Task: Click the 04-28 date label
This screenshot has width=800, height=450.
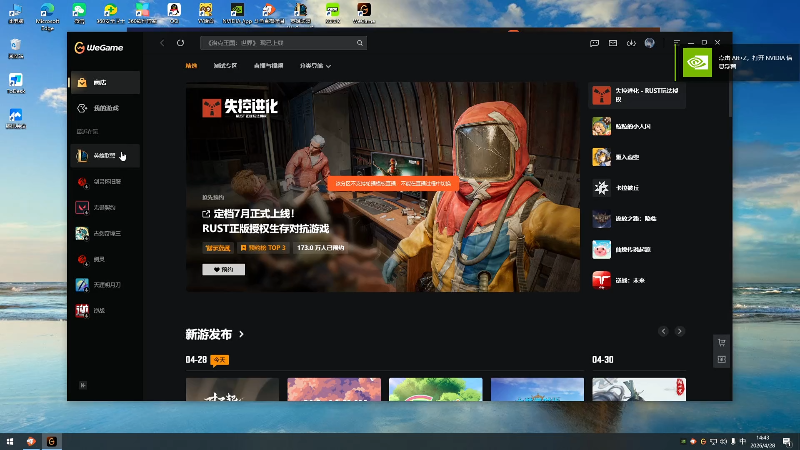Action: 196,360
